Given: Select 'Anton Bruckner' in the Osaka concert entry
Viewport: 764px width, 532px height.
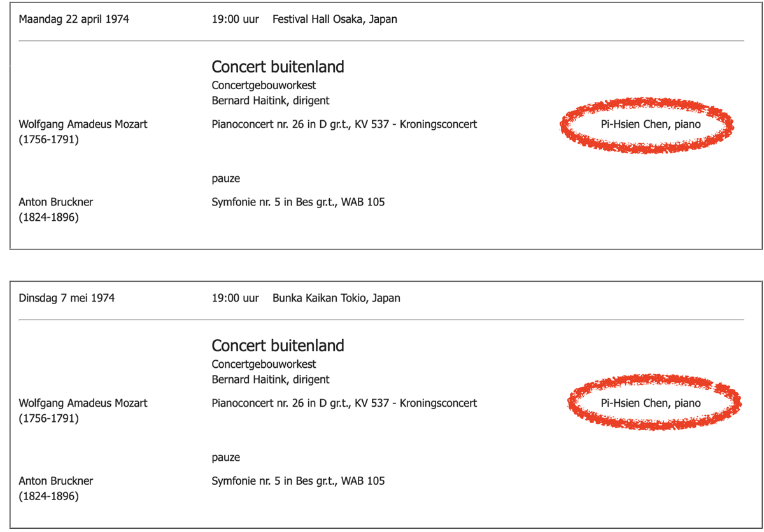Looking at the screenshot, I should (56, 202).
